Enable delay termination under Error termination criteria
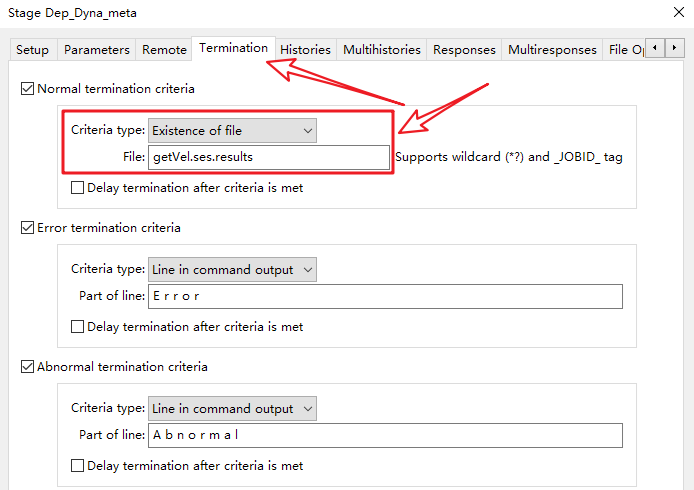This screenshot has width=694, height=490. (x=77, y=327)
